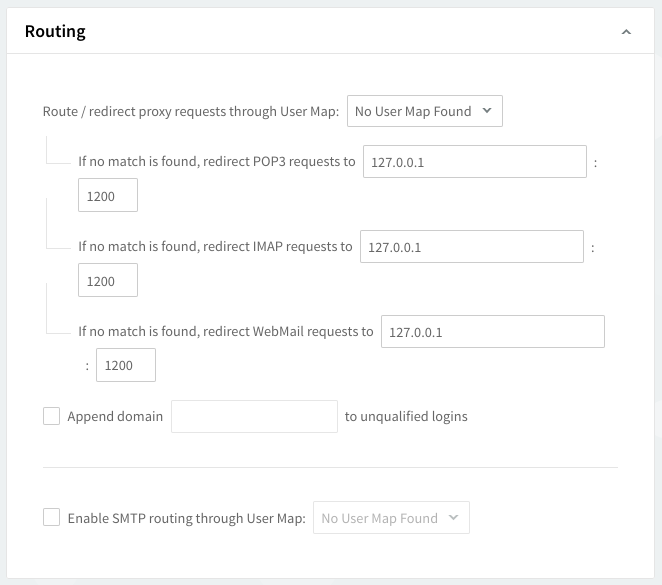Click the "Append domain" label text

click(115, 416)
